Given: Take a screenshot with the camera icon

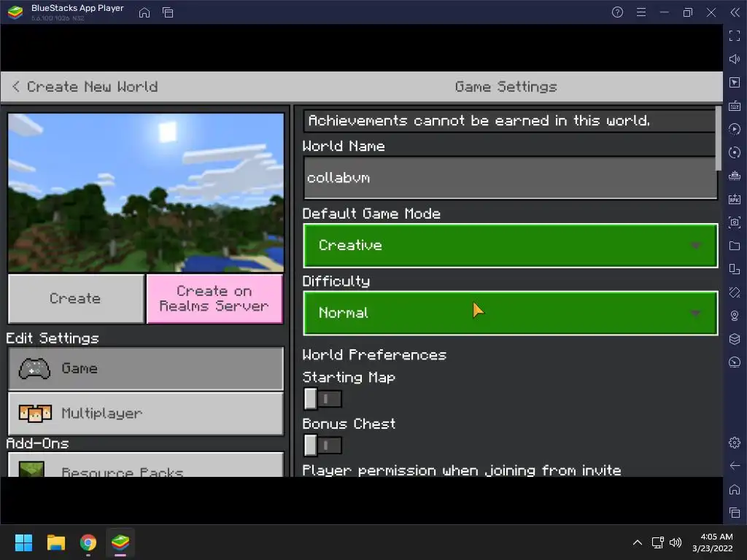Looking at the screenshot, I should (x=735, y=222).
